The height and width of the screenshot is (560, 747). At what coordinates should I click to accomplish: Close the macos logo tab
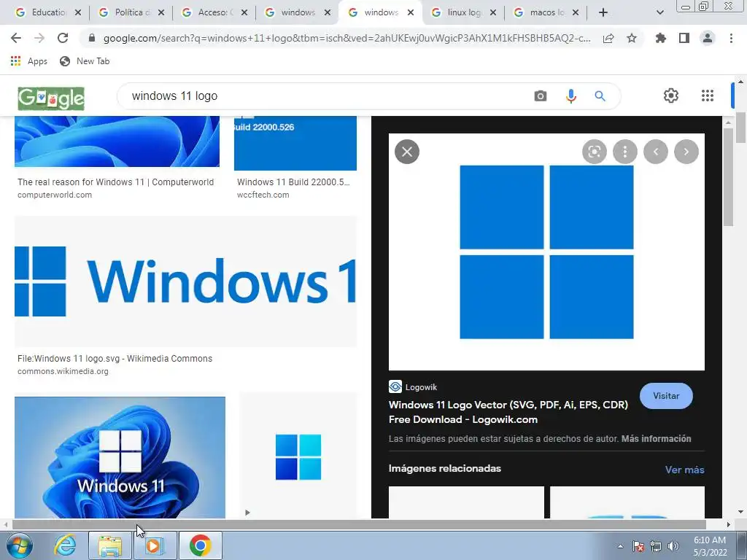[x=576, y=12]
